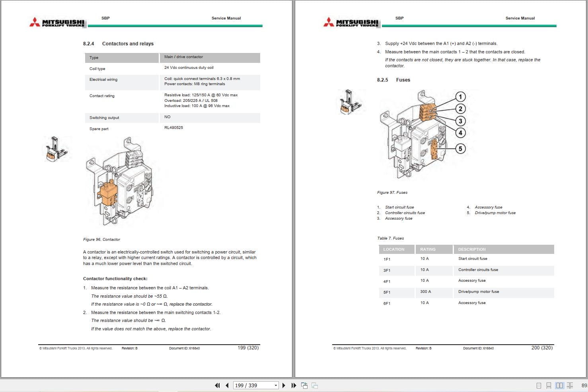Viewport: 588px width, 392px height.
Task: Go to previous view icon
Action: click(x=304, y=385)
